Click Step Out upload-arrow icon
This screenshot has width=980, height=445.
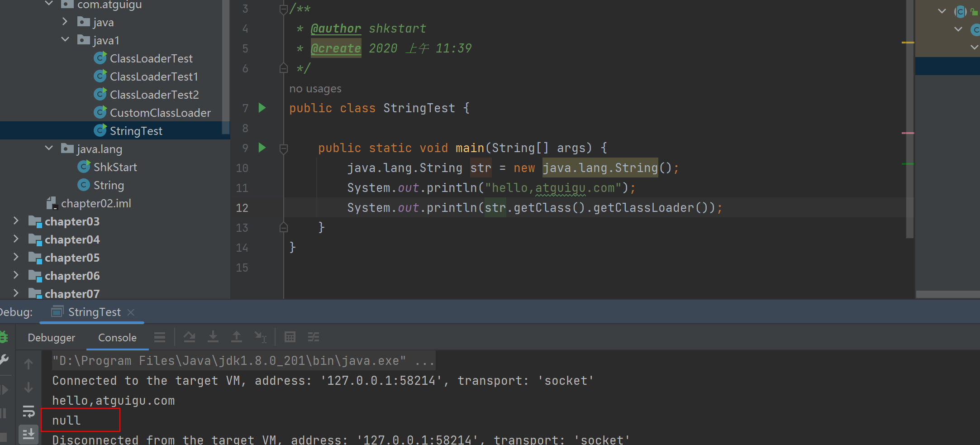point(236,337)
